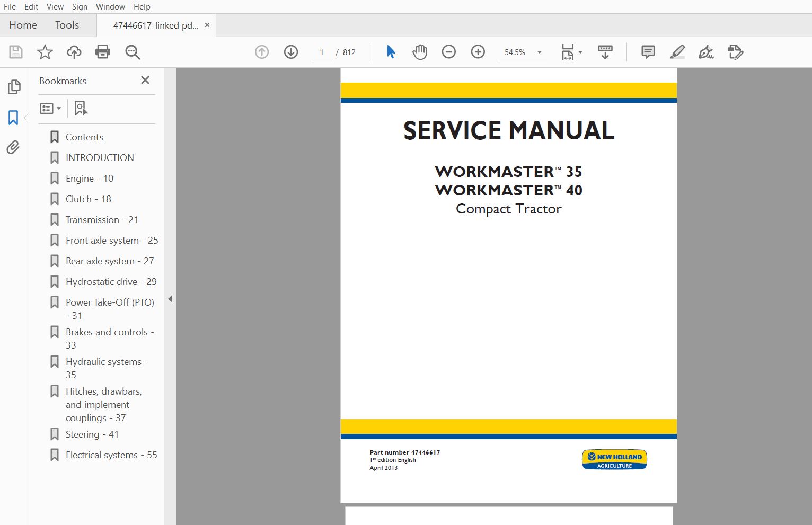Click the page number input field
812x525 pixels.
(x=321, y=52)
